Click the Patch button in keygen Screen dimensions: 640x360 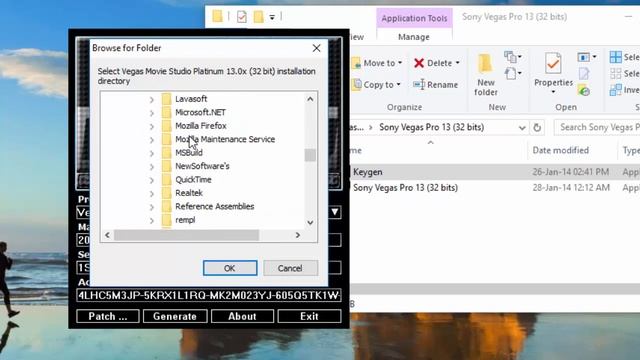(x=108, y=316)
